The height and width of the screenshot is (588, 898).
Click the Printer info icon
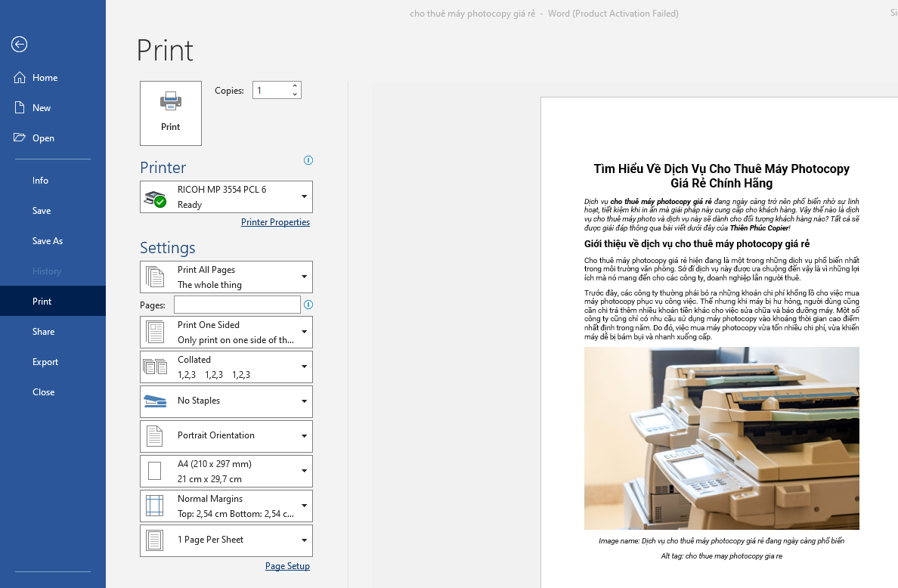click(x=308, y=160)
